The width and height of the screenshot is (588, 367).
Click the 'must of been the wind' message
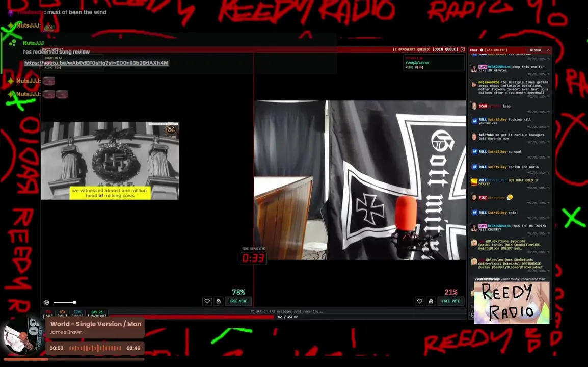click(x=76, y=12)
